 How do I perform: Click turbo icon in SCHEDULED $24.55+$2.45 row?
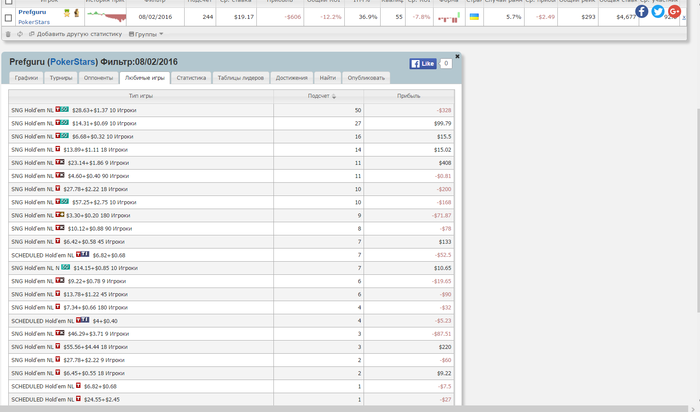78,399
